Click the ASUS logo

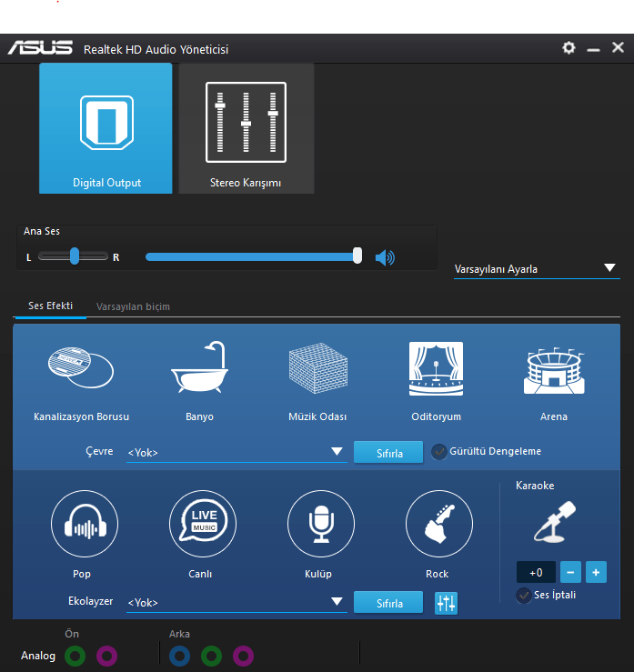[x=40, y=47]
